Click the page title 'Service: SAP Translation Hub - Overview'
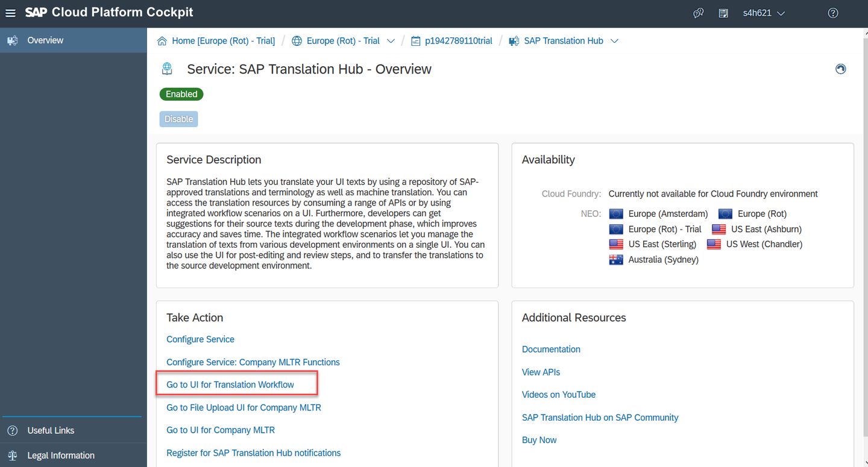The image size is (868, 467). (309, 69)
